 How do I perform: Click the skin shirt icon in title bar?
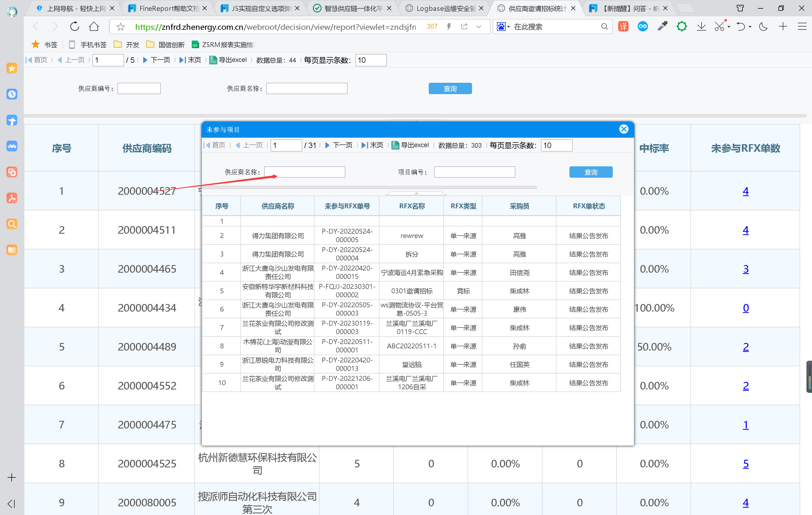[x=740, y=8]
